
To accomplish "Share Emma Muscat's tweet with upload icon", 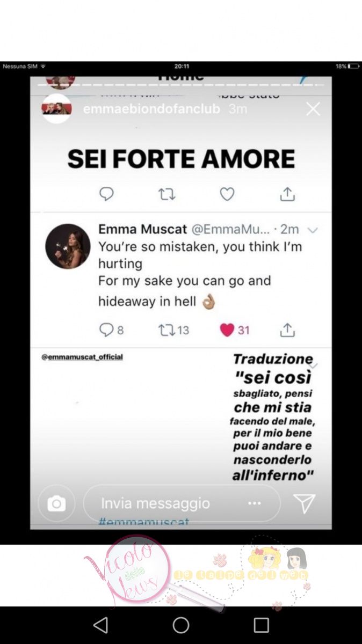I will 287,330.
